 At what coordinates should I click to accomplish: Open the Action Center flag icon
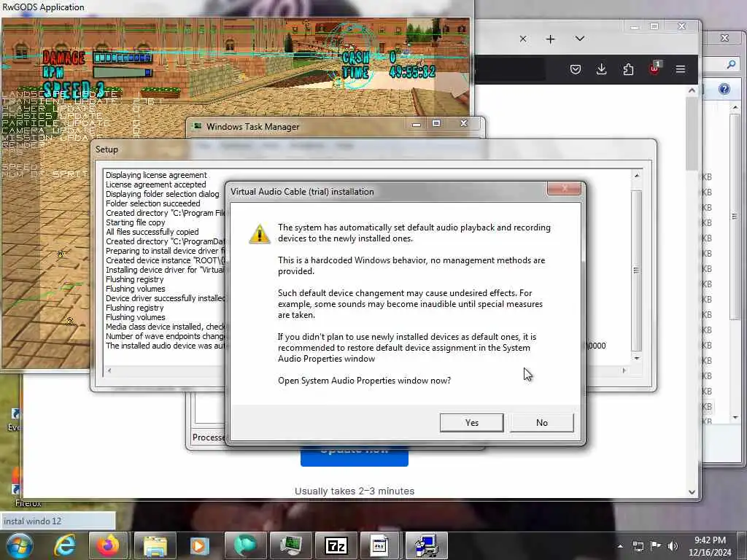656,545
